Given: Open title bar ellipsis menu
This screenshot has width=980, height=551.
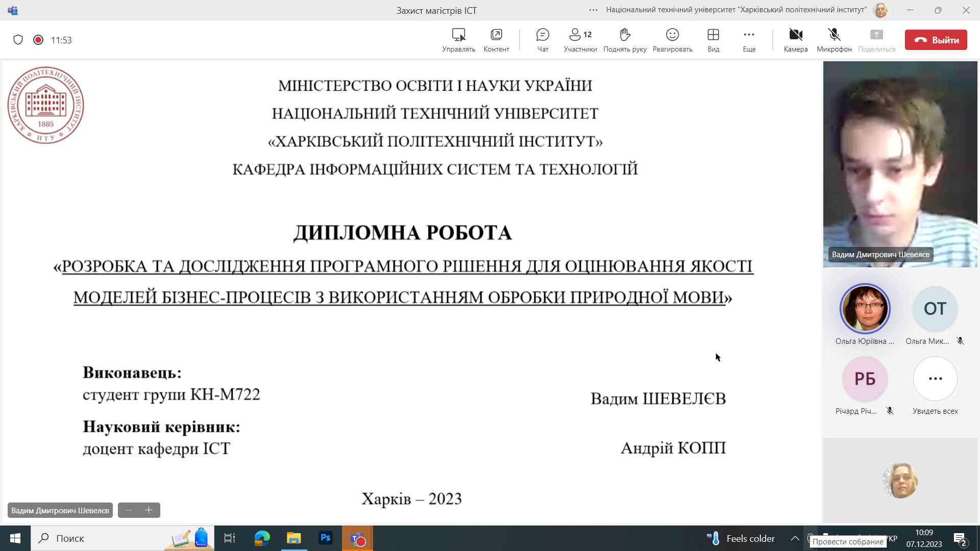Looking at the screenshot, I should coord(593,10).
